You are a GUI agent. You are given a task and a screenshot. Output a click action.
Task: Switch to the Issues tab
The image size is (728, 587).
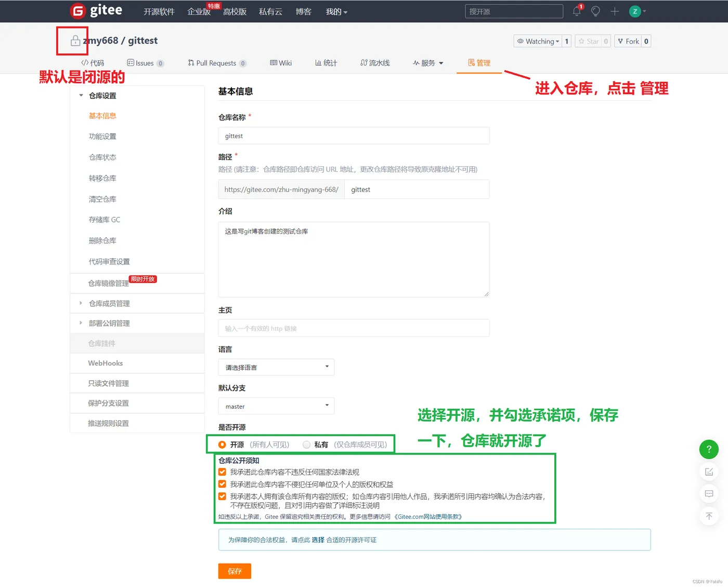coord(146,63)
